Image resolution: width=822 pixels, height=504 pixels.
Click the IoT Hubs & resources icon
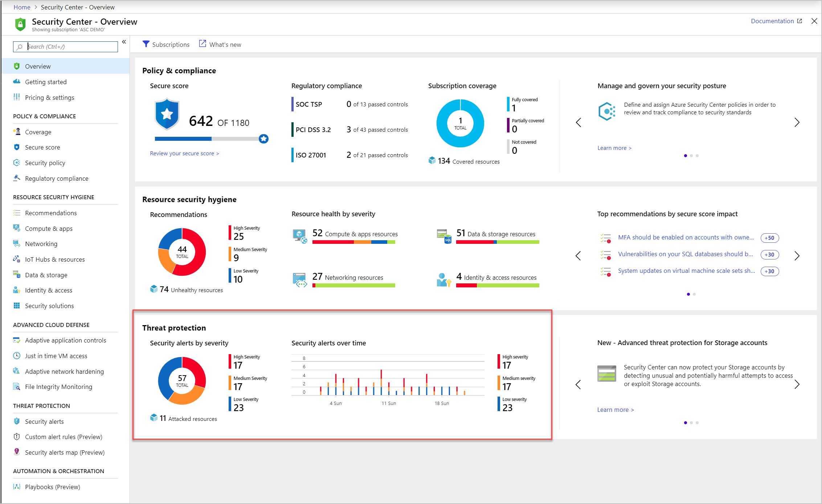pos(17,259)
